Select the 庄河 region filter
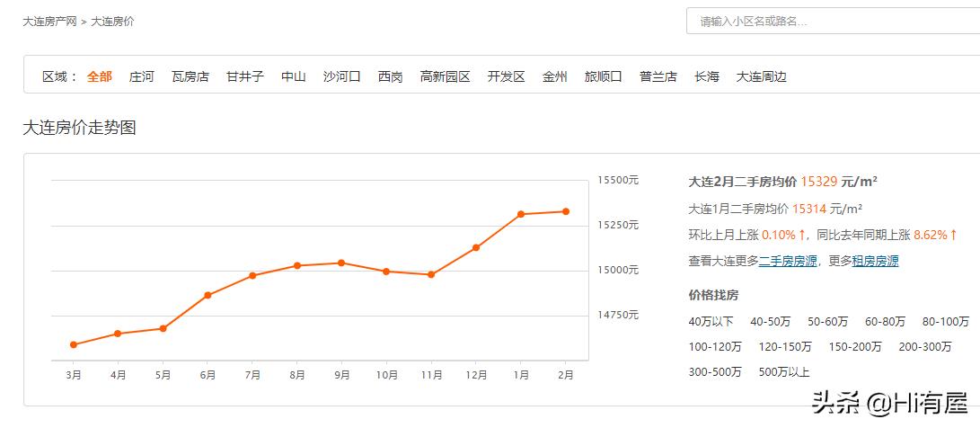980x428 pixels. point(142,76)
